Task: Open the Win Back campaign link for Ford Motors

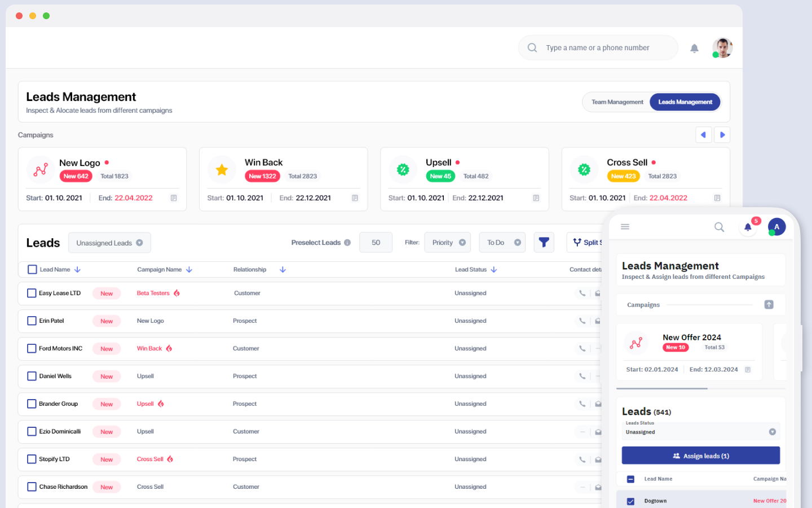Action: [x=149, y=349]
